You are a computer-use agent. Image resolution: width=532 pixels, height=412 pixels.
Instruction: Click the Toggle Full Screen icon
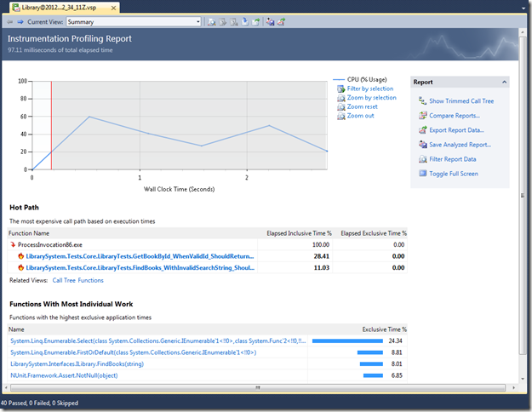click(422, 174)
